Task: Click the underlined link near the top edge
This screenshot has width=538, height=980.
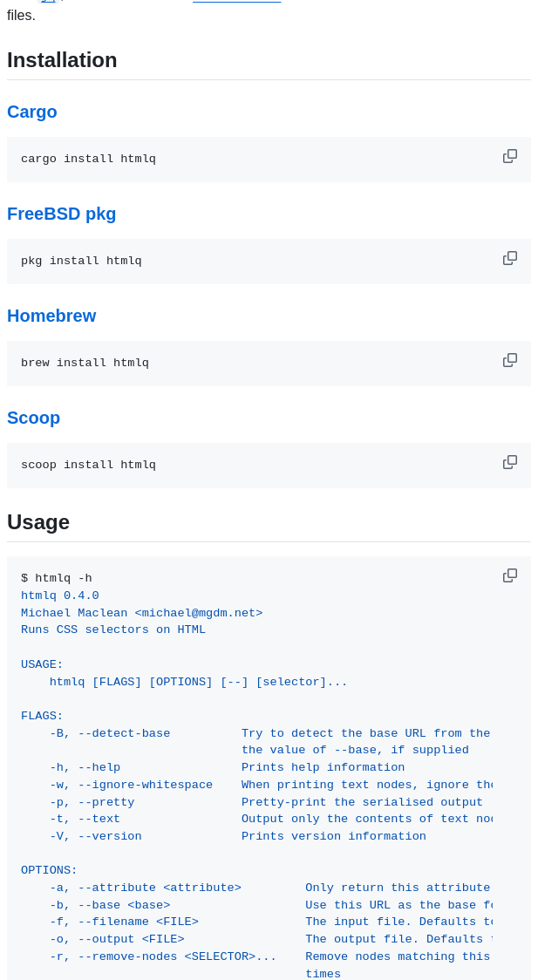Action: (x=236, y=2)
